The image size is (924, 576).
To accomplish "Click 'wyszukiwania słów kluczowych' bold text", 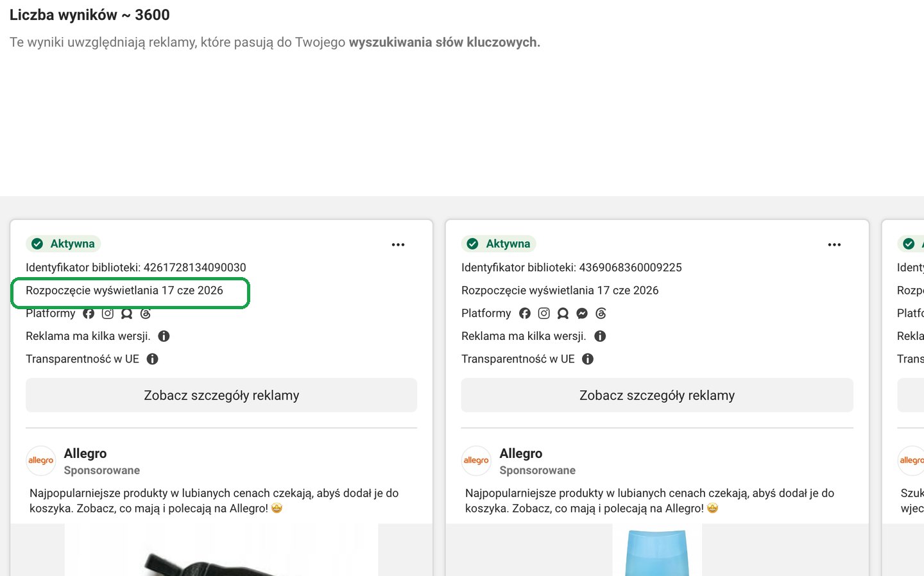I will (444, 42).
